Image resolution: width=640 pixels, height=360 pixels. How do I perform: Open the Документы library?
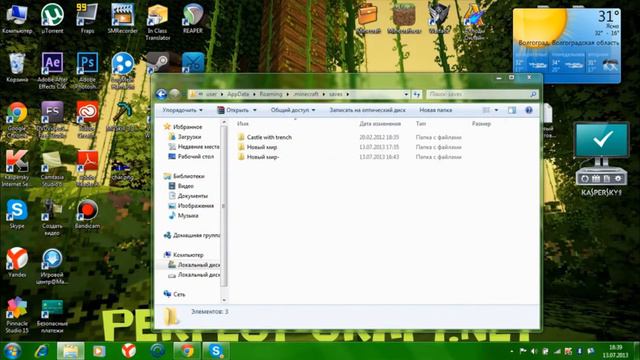tap(188, 196)
